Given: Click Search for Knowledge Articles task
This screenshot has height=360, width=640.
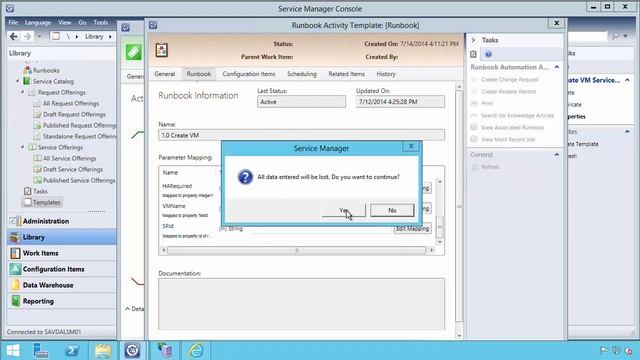Looking at the screenshot, I should click(518, 116).
